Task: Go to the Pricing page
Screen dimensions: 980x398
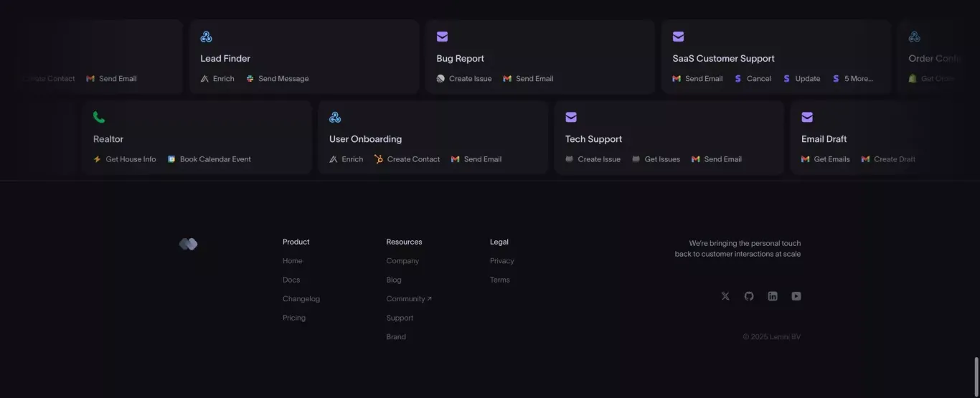Action: pos(294,318)
